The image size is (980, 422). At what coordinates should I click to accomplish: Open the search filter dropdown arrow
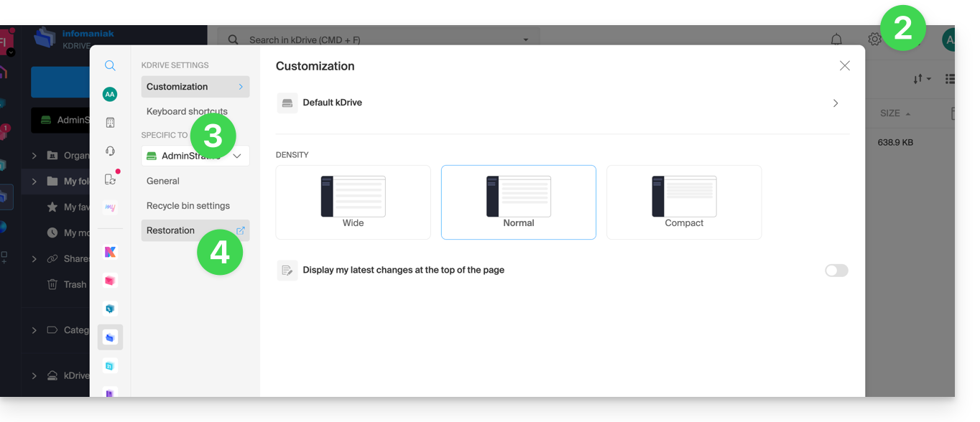[526, 39]
